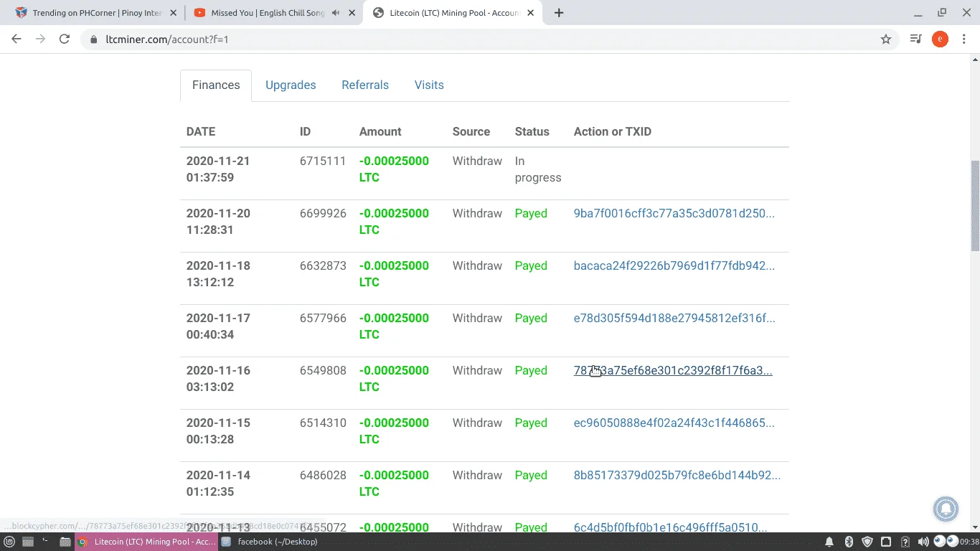
Task: Switch to Missed You YouTube tab
Action: click(273, 13)
